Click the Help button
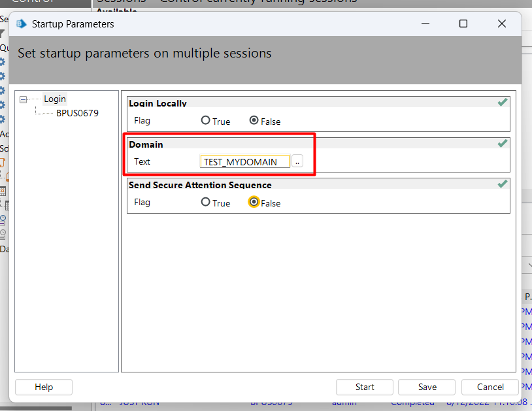Image resolution: width=532 pixels, height=411 pixels. [x=44, y=387]
